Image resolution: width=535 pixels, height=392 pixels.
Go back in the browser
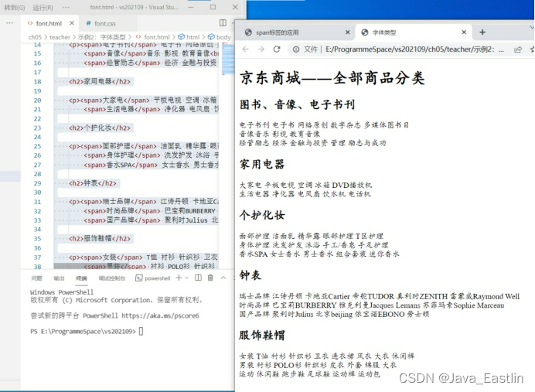[245, 49]
